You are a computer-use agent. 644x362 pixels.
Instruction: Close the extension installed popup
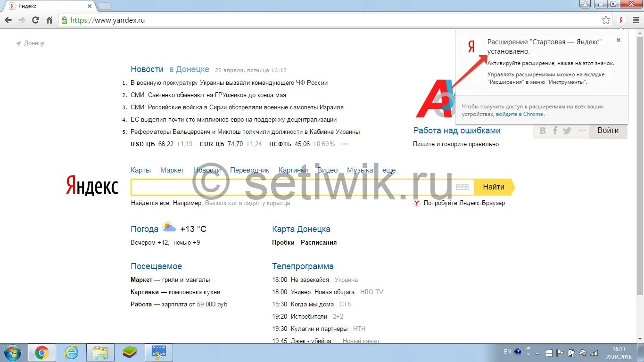pos(619,40)
